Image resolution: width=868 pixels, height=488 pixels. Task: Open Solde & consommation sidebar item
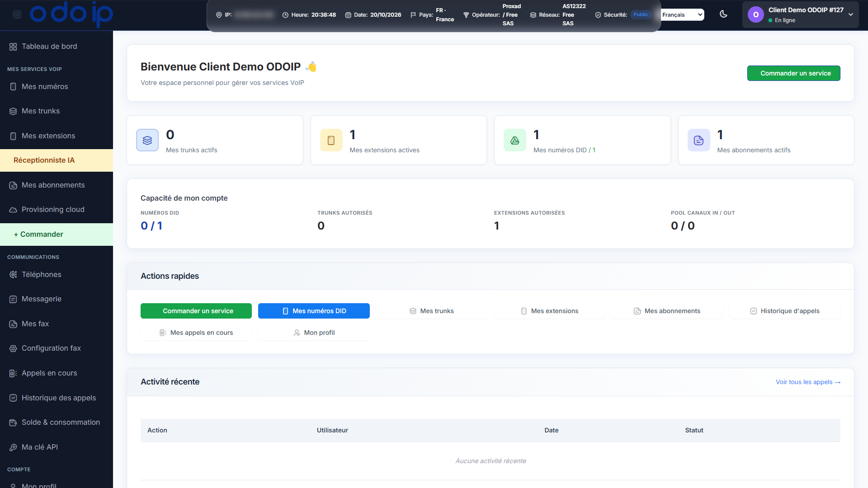(57, 422)
